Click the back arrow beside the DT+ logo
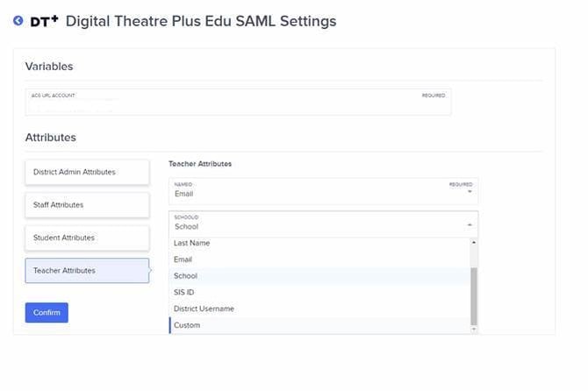This screenshot has height=391, width=588. point(18,21)
